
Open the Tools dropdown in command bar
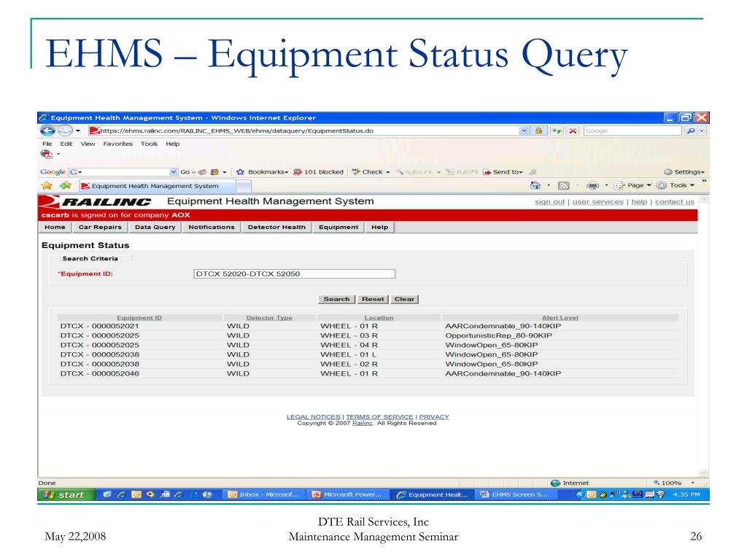pos(676,185)
